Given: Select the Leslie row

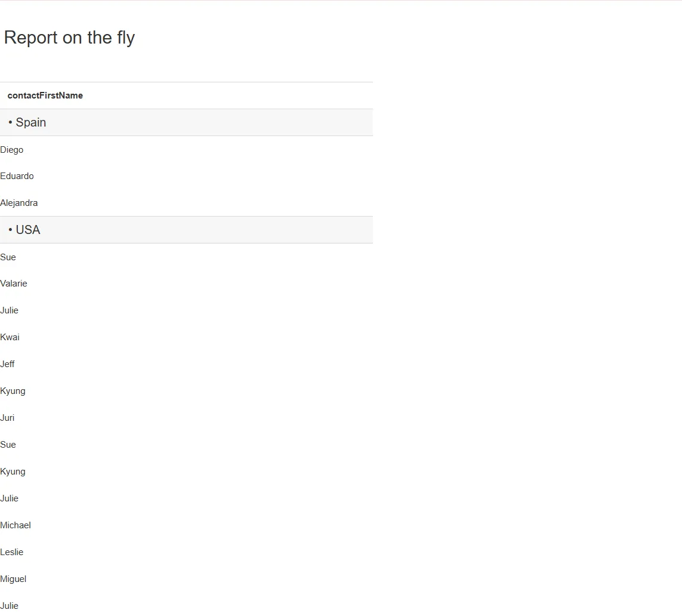Looking at the screenshot, I should click(x=12, y=552).
